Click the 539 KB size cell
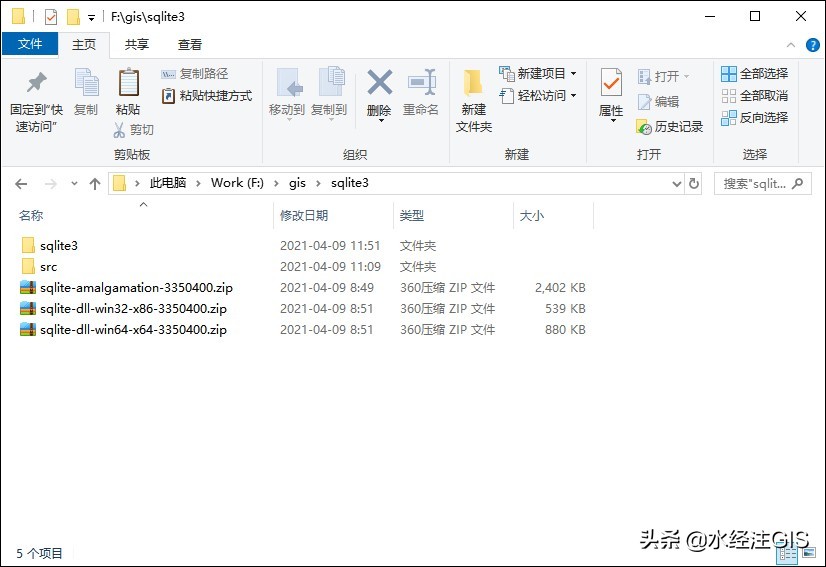826x567 pixels. (565, 309)
